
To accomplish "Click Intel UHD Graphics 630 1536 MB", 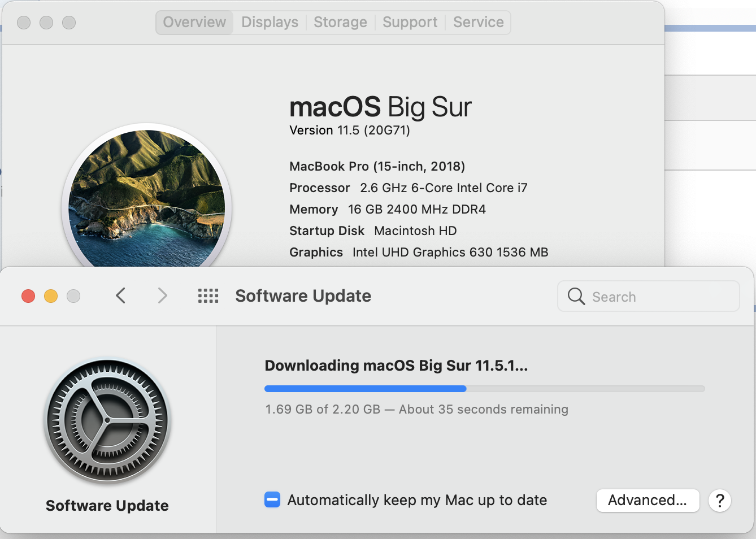I will (450, 253).
